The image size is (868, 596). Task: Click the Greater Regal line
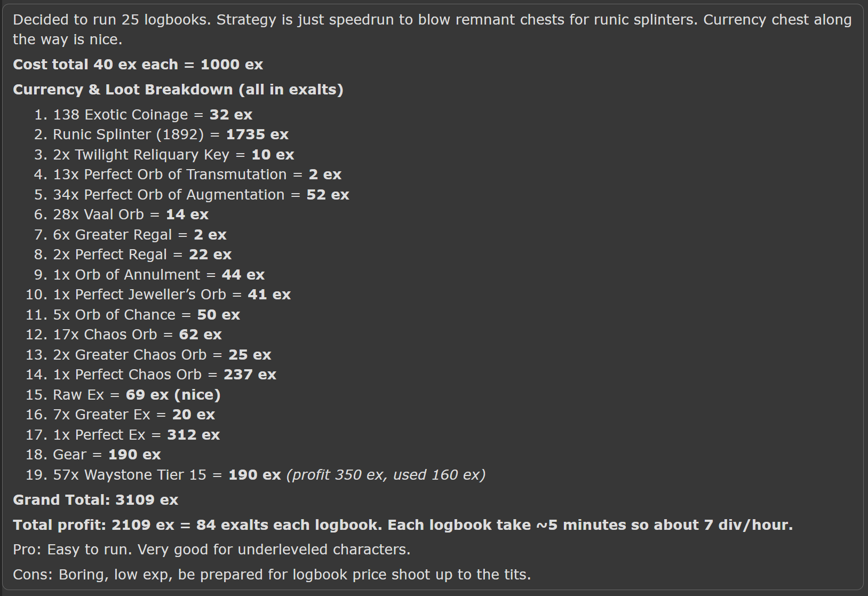tap(140, 235)
